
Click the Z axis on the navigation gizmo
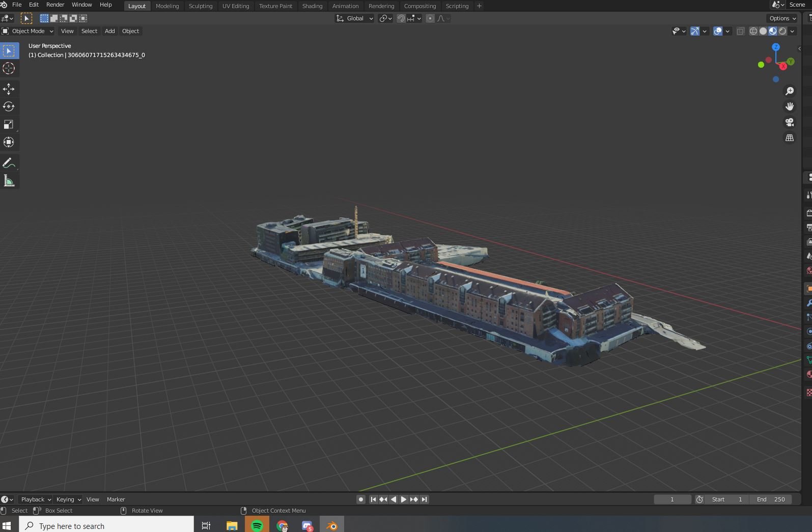point(776,47)
